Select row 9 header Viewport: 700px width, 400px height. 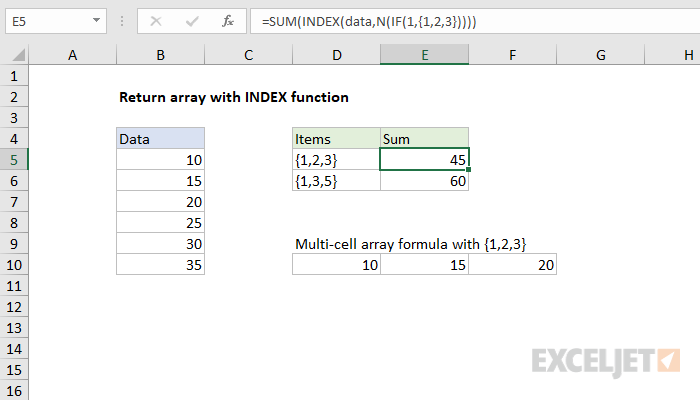coord(14,244)
